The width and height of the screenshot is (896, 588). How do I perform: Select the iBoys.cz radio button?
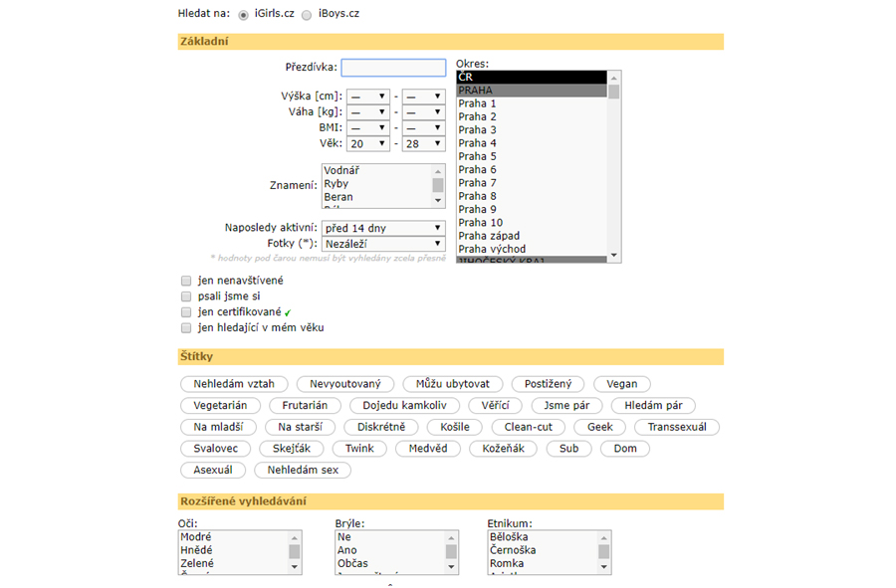307,15
